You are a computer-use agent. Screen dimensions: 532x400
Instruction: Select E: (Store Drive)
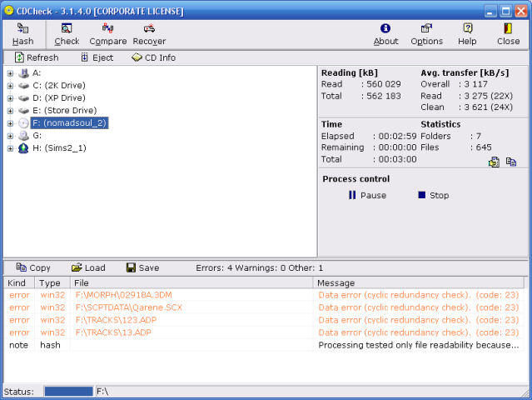[65, 111]
